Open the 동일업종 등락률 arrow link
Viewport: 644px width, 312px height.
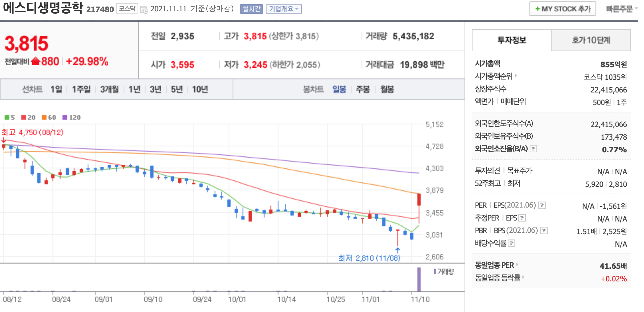(523, 277)
